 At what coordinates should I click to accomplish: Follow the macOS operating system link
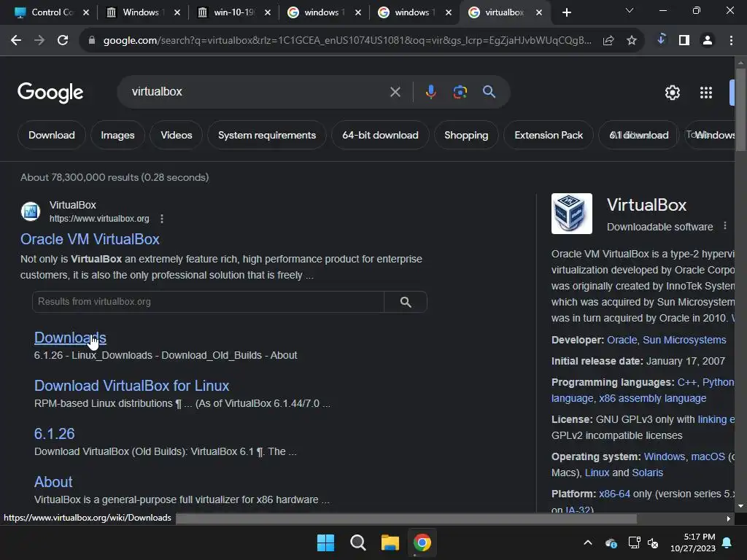point(708,456)
